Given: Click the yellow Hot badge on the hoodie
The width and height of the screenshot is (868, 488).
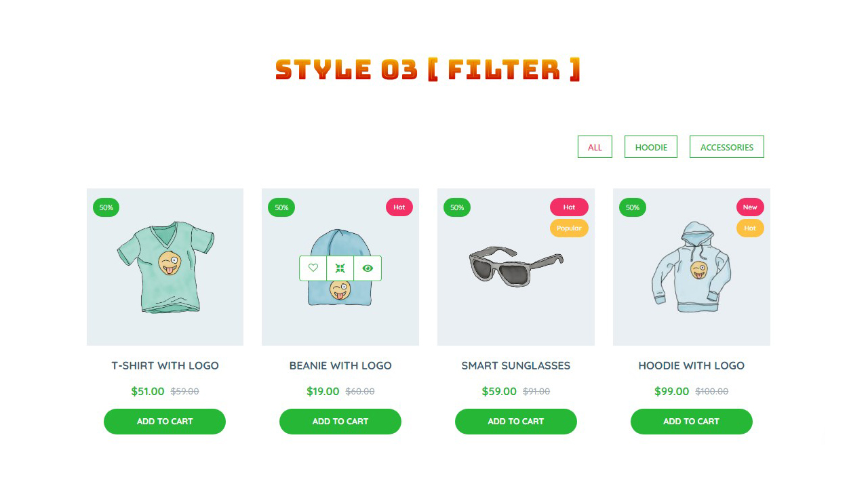Looking at the screenshot, I should pyautogui.click(x=750, y=228).
